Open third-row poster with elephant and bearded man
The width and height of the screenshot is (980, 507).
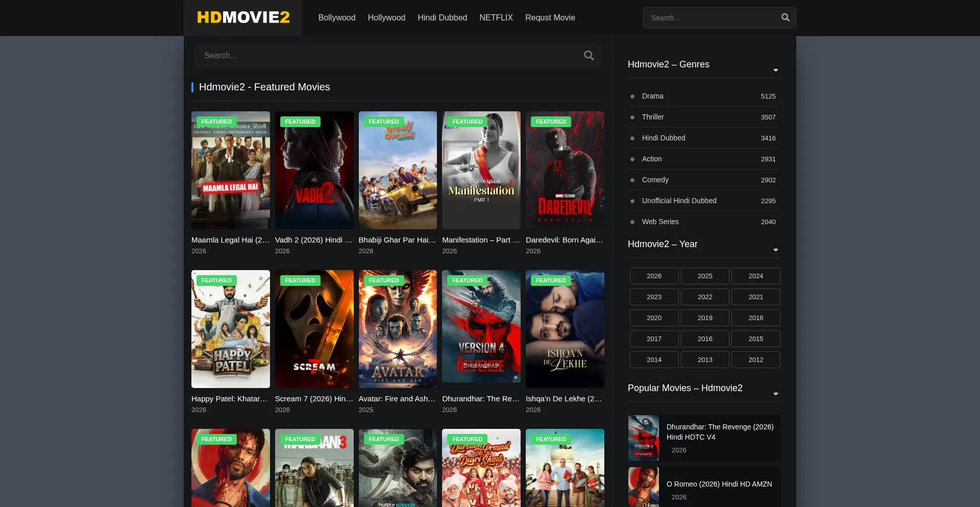pyautogui.click(x=398, y=468)
